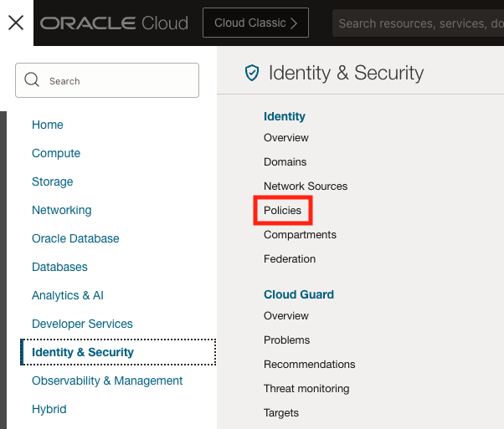Open Home in the navigation menu
Image resolution: width=504 pixels, height=429 pixels.
48,125
